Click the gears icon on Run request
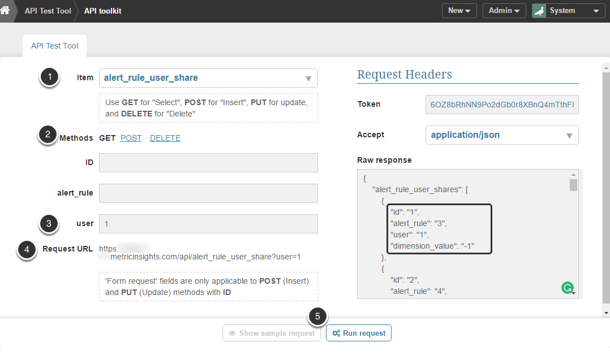 (x=336, y=333)
